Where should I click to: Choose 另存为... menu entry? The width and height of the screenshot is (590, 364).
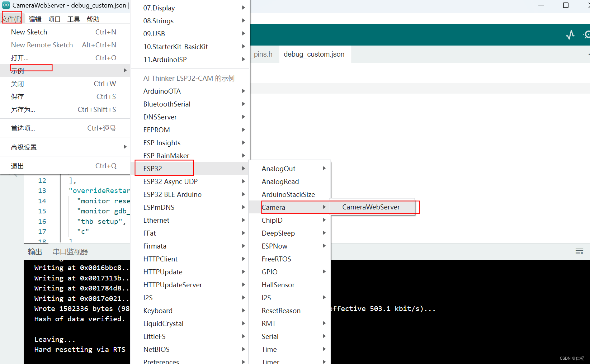click(65, 109)
